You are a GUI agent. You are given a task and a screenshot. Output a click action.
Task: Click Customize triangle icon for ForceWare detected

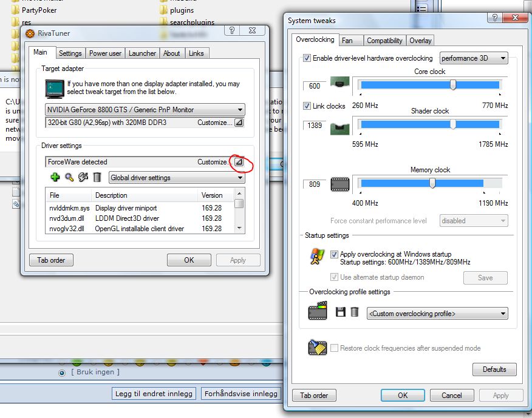[x=239, y=162]
